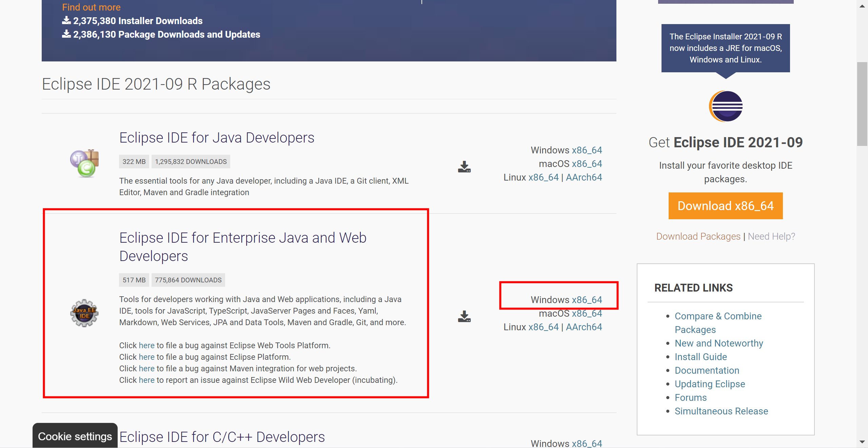868x448 pixels.
Task: Open the Need Help? link
Action: tap(771, 236)
